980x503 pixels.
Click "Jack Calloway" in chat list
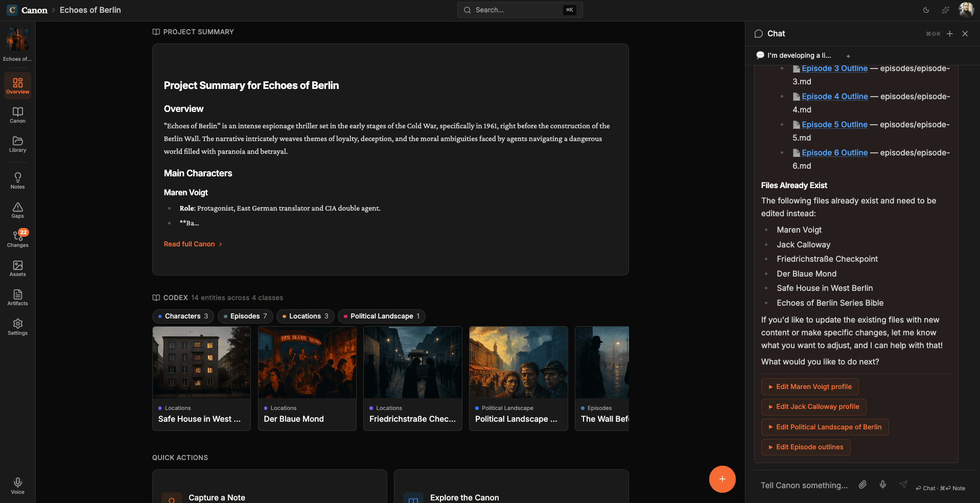(x=803, y=245)
